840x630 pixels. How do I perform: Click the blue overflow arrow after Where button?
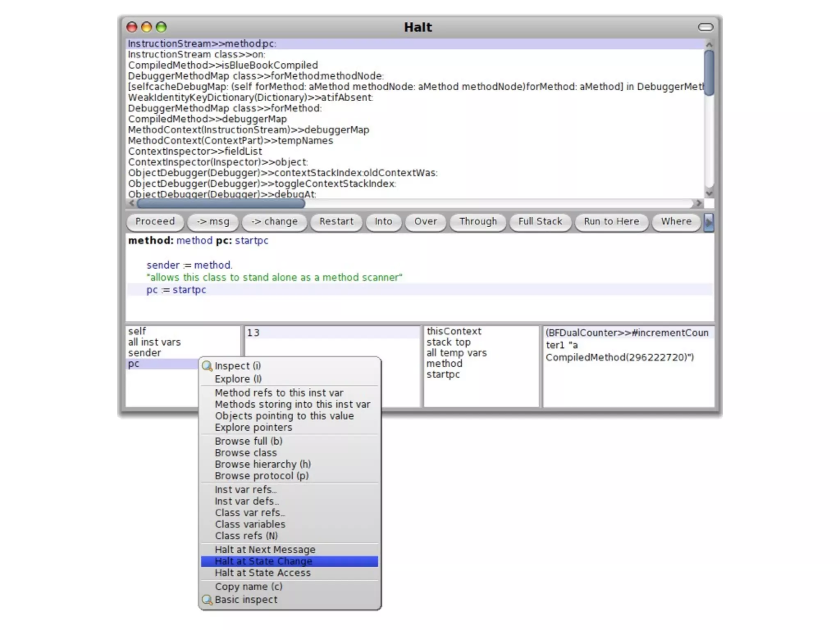tap(708, 222)
